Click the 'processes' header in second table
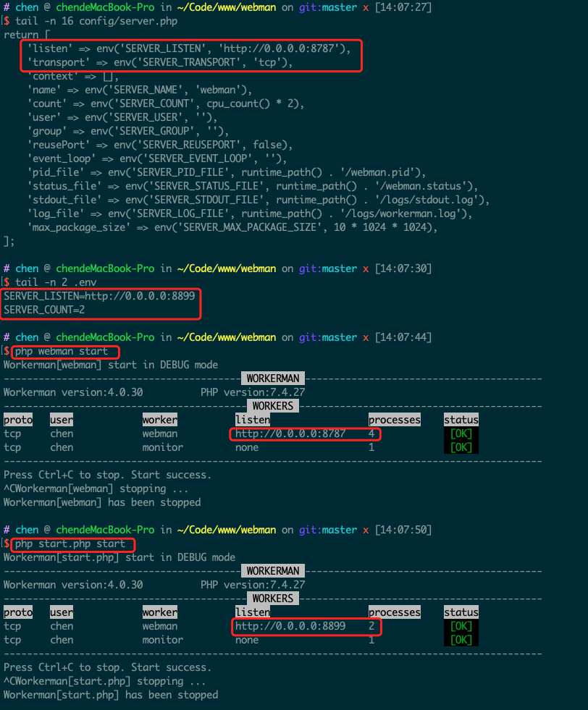 pyautogui.click(x=395, y=612)
